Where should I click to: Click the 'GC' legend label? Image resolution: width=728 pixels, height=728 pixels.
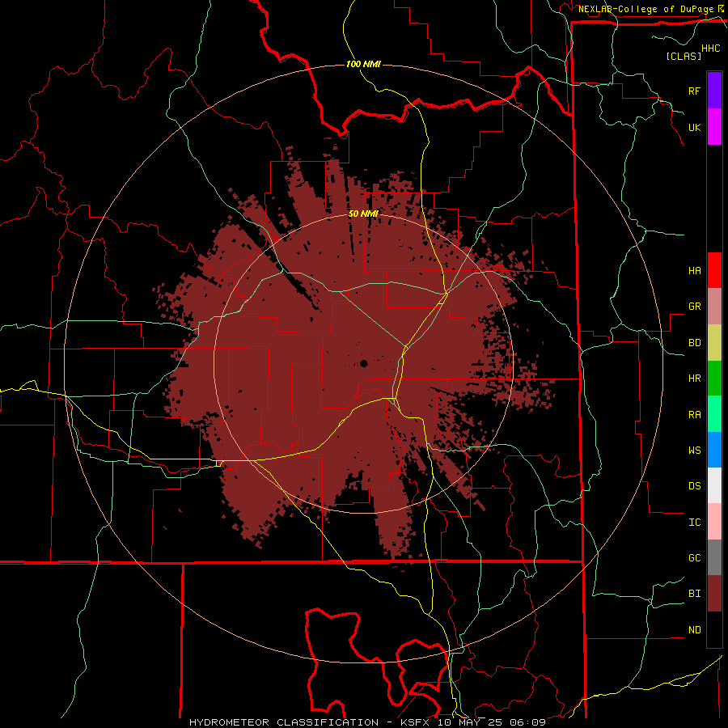point(695,558)
